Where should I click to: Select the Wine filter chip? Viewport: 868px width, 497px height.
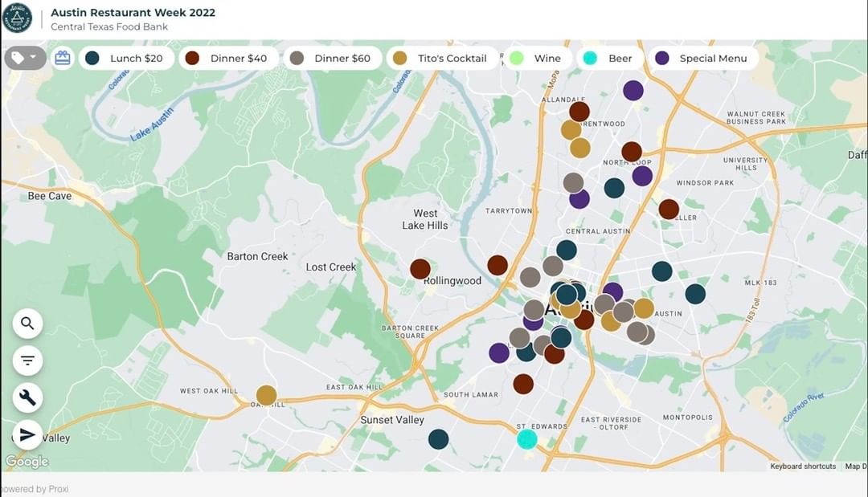[537, 58]
